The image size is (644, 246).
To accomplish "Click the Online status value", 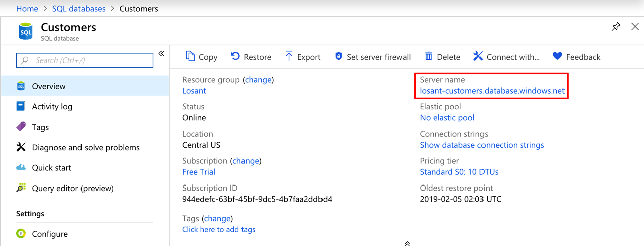I will 194,118.
